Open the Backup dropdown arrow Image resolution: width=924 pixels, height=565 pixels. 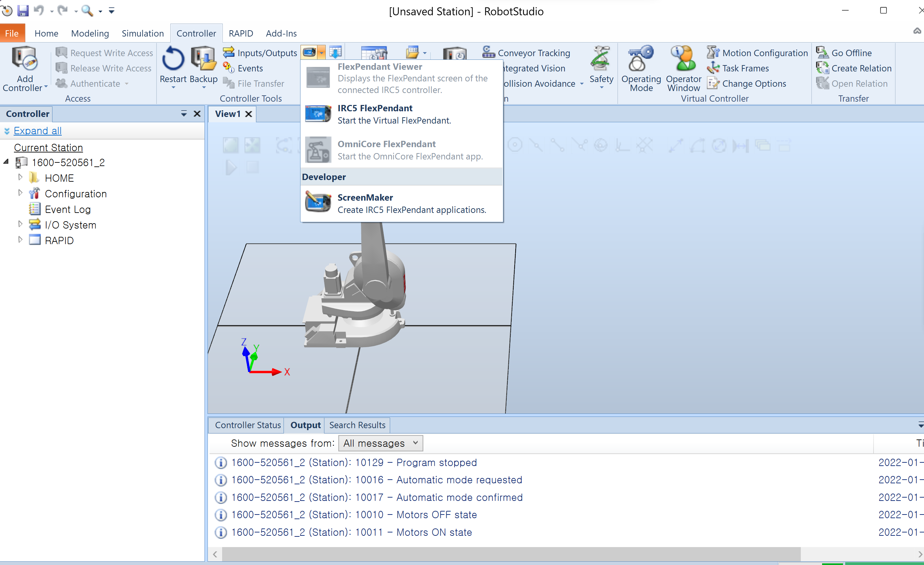(x=204, y=87)
